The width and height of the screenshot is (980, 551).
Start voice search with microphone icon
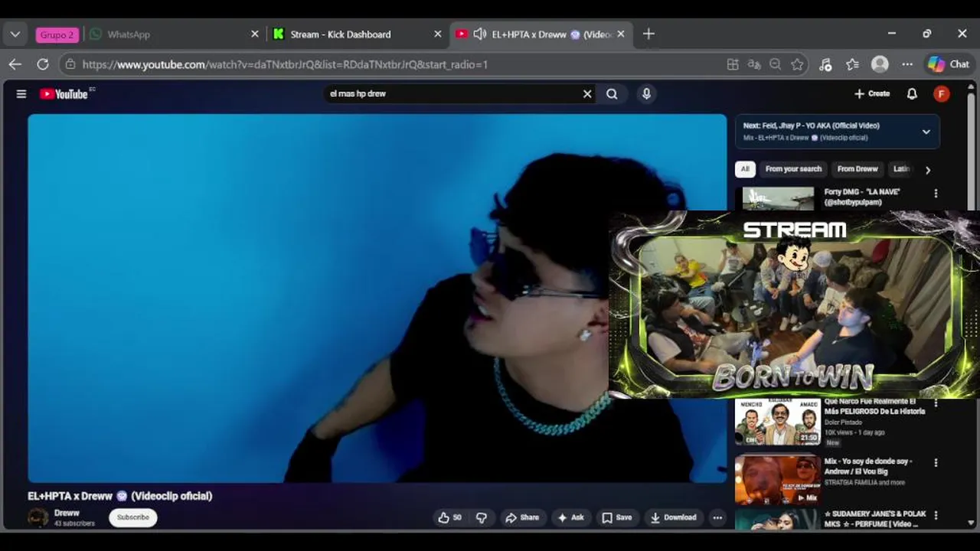[646, 93]
